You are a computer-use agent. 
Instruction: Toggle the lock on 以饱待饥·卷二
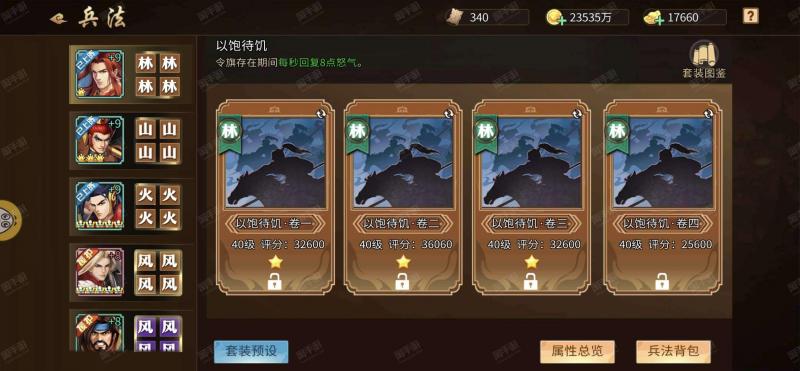point(403,281)
